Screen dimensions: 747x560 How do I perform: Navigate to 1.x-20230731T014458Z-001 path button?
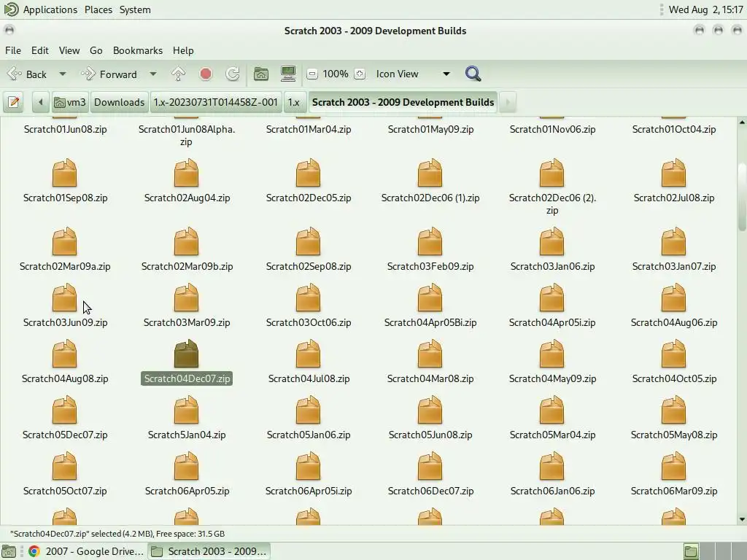[x=215, y=102]
